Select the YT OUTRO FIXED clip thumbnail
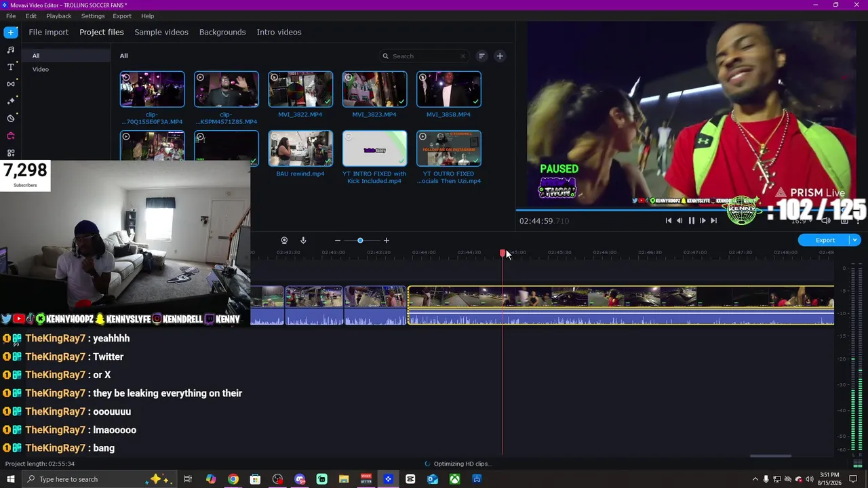 449,148
